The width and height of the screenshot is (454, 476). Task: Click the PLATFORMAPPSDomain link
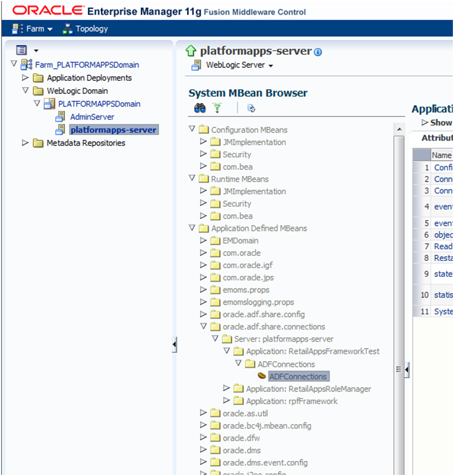(x=99, y=104)
